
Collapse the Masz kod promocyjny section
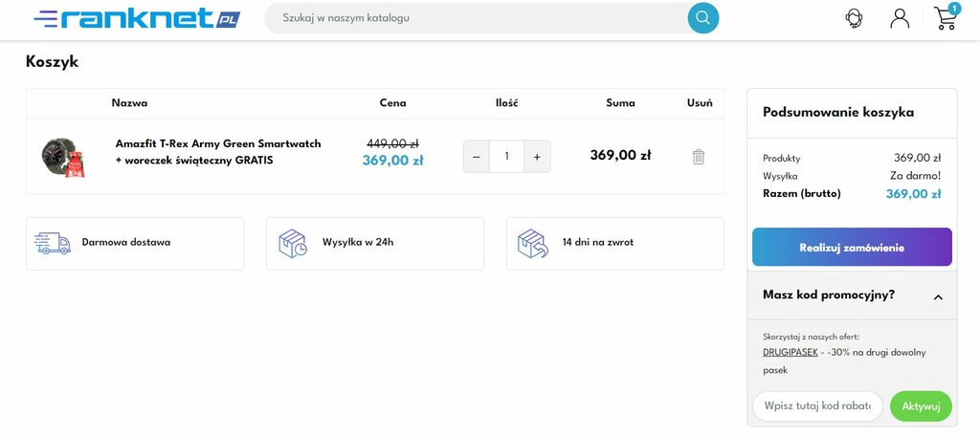(938, 297)
